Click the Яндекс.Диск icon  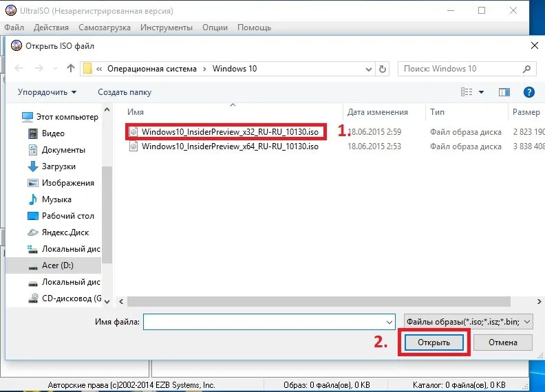click(32, 232)
